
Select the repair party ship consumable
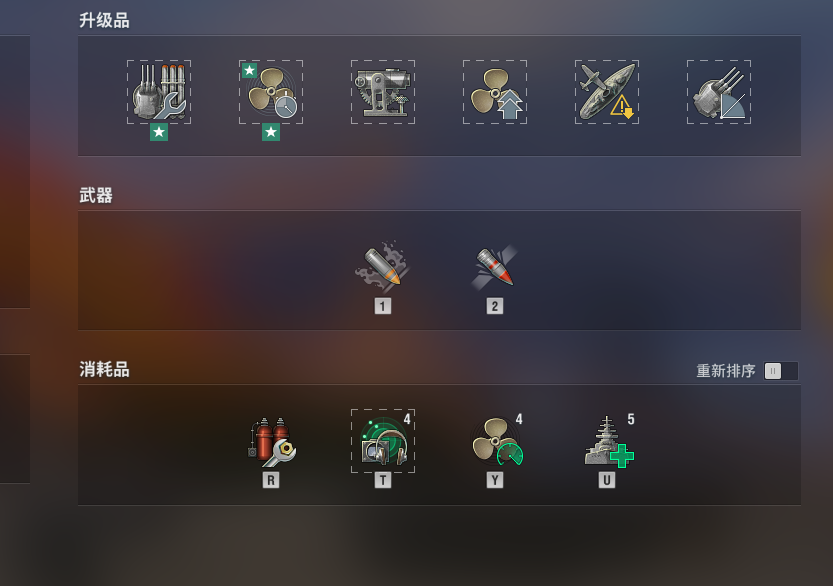click(x=609, y=441)
